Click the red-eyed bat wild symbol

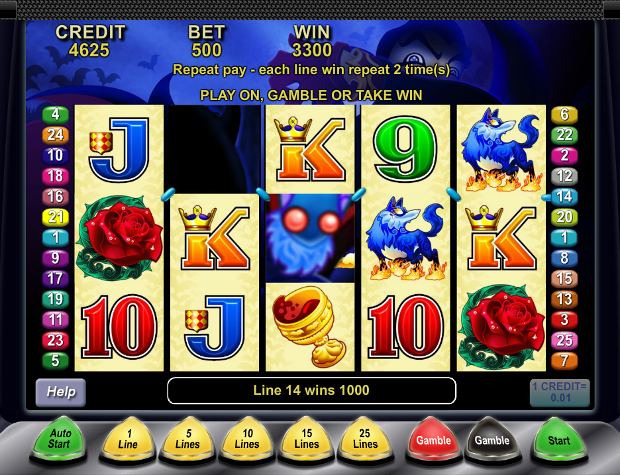310,238
